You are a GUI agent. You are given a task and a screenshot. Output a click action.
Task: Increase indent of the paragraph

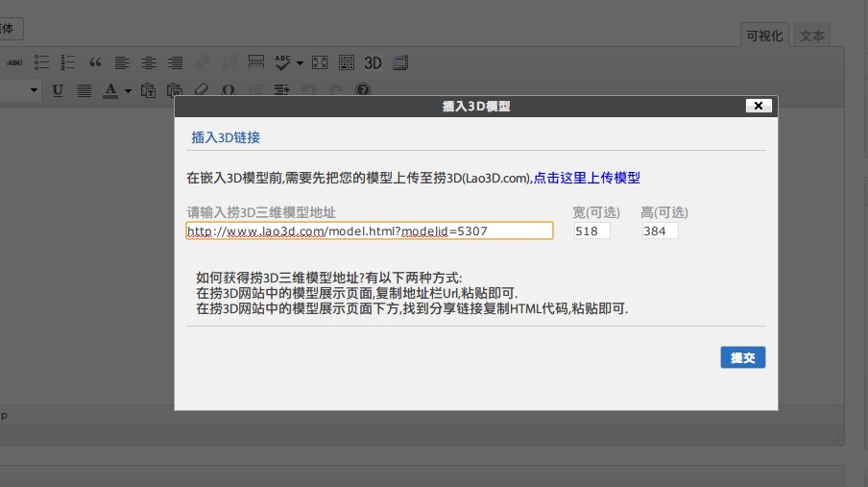click(281, 89)
